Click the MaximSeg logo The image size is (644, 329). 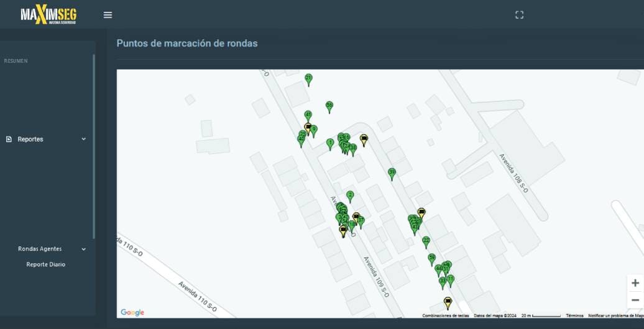coord(48,15)
